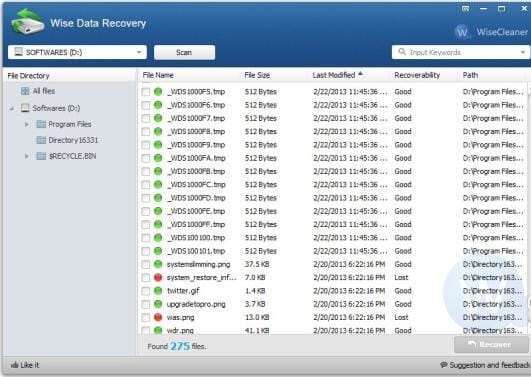This screenshot has width=531, height=377.
Task: Click the magnifier icon in keyword search box
Action: coord(402,51)
